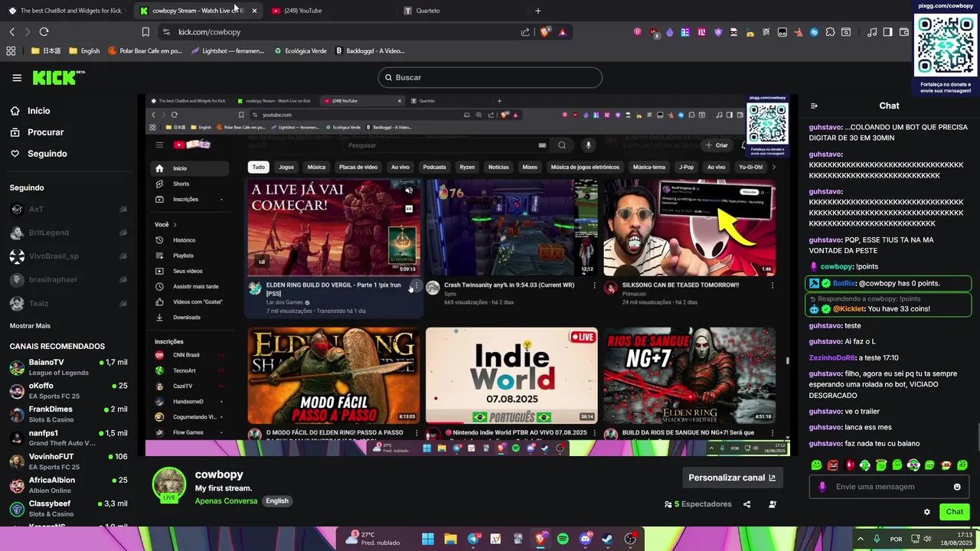Click cowbopy LIVE avatar

[x=169, y=484]
